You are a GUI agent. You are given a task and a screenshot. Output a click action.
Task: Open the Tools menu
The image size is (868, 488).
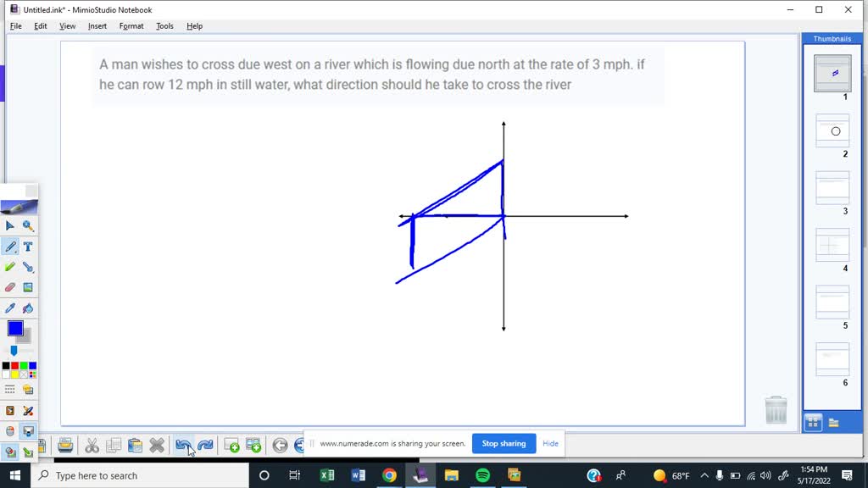(164, 26)
